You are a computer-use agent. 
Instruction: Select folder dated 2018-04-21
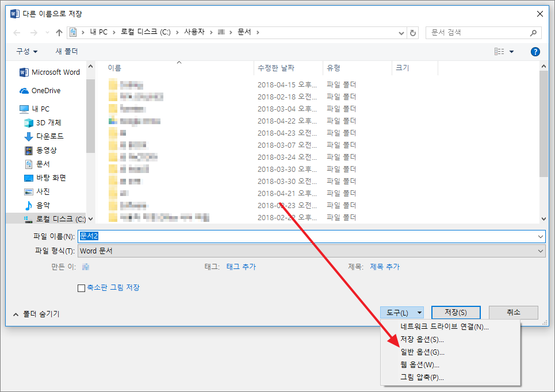tap(232, 194)
